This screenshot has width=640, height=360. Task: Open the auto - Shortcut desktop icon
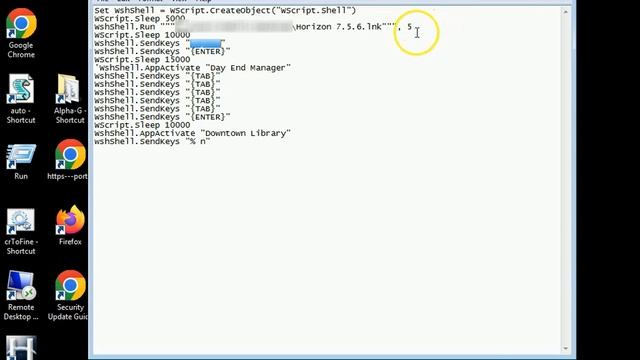point(21,99)
